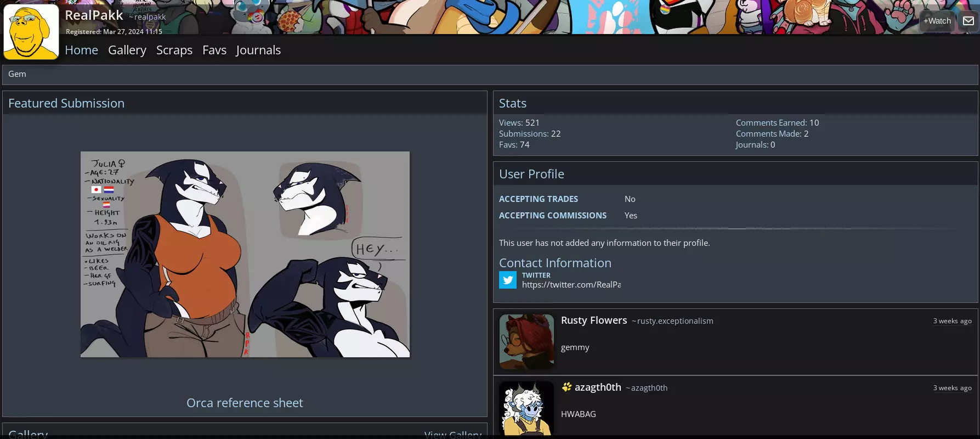
Task: Follow the twitter.com/RealPa link
Action: click(571, 284)
